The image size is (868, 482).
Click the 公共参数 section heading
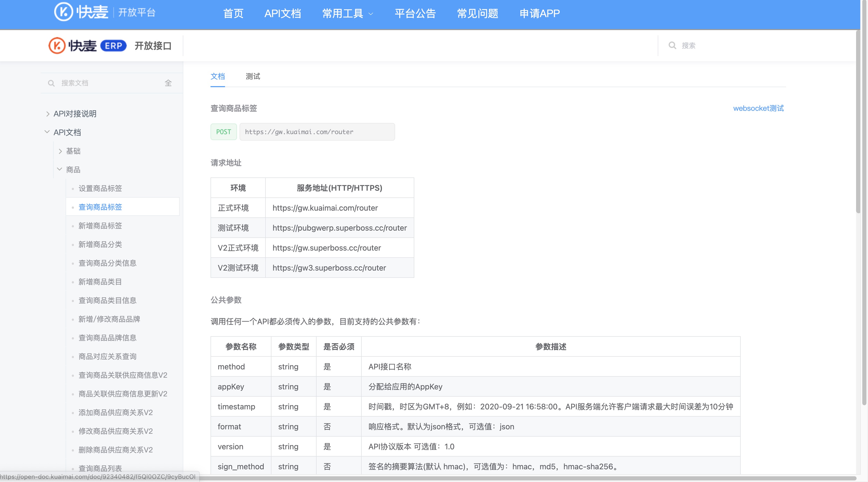pos(226,300)
